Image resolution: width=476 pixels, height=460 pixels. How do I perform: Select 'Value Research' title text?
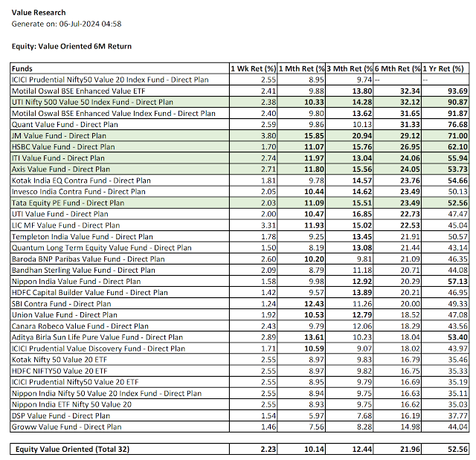click(39, 13)
